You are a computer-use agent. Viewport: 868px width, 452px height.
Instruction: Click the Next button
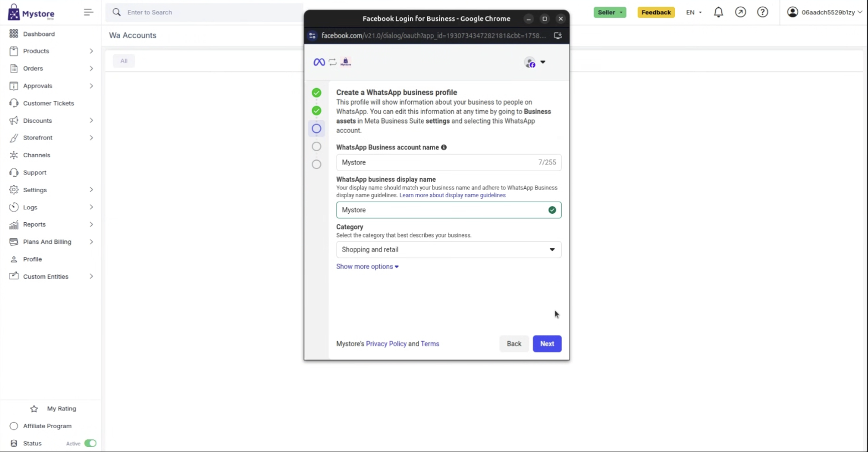coord(546,343)
